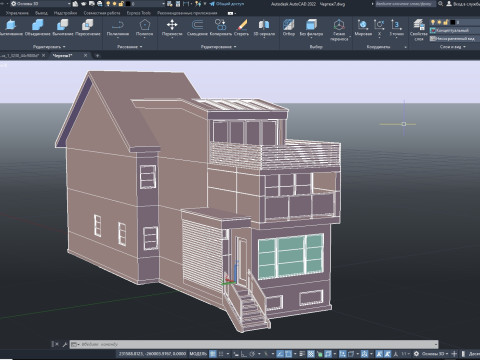Open the Coordinates panel dialog launcher arrow

click(x=406, y=47)
